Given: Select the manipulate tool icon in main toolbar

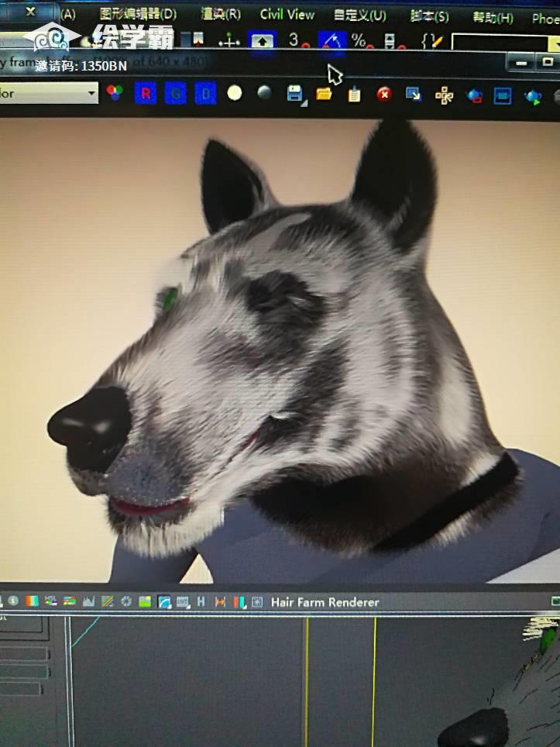Looking at the screenshot, I should coord(229,40).
